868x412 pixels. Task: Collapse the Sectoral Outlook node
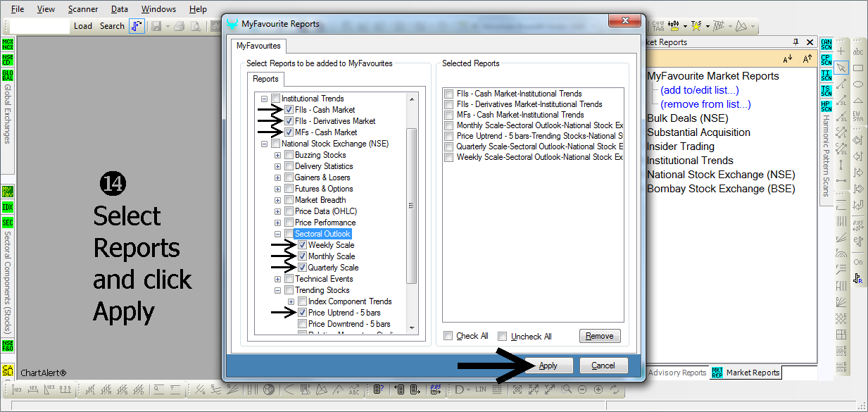click(x=278, y=234)
